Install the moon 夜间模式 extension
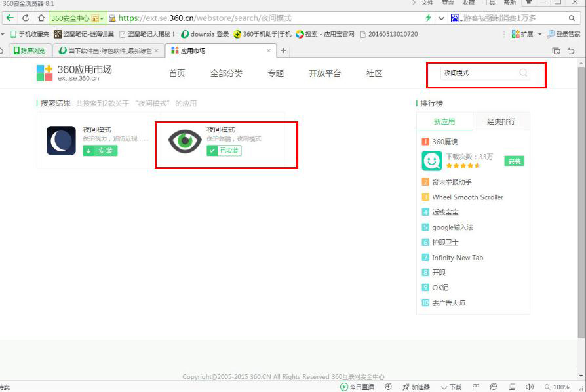Viewport: 586px width, 392px height. (x=100, y=151)
